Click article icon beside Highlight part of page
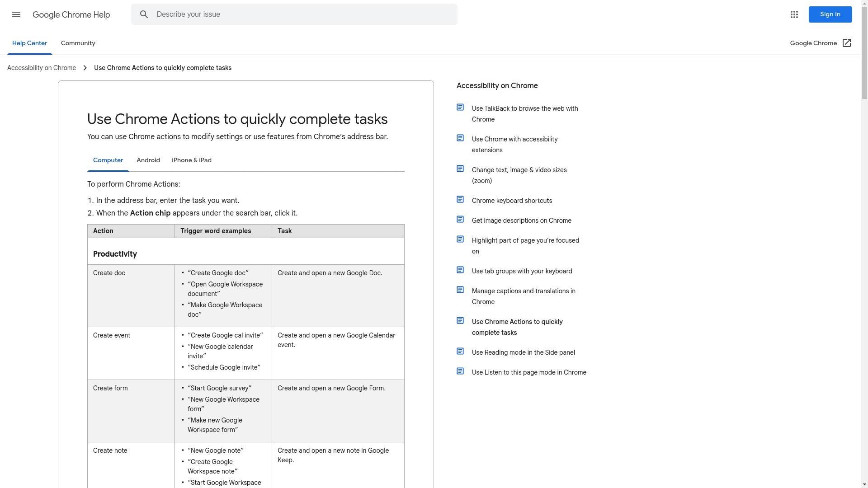The image size is (868, 488). click(460, 239)
